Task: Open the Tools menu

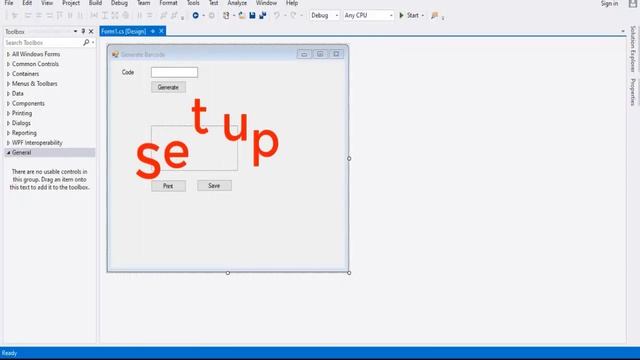Action: click(193, 3)
